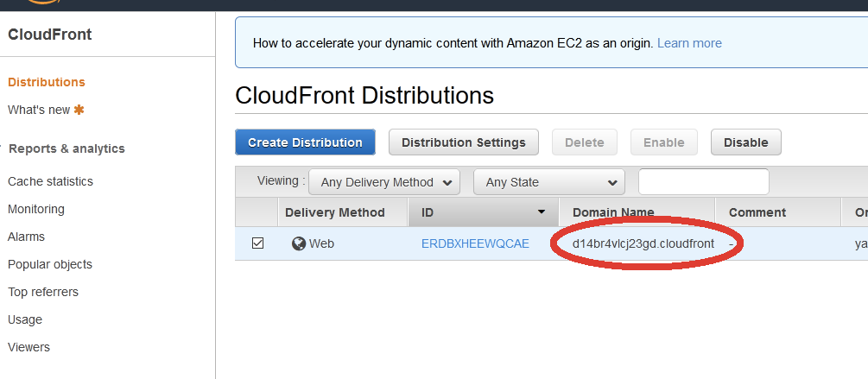This screenshot has width=868, height=379.
Task: Open the Usage report
Action: click(25, 319)
